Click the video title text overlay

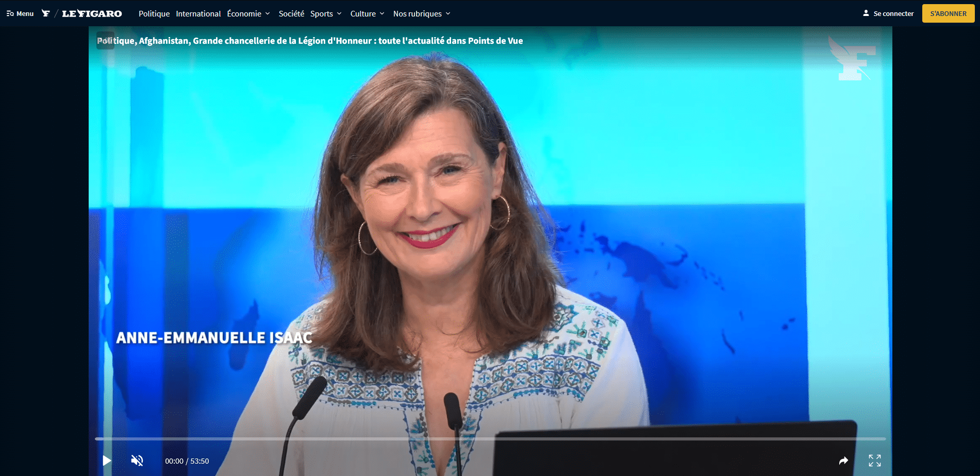pyautogui.click(x=310, y=41)
